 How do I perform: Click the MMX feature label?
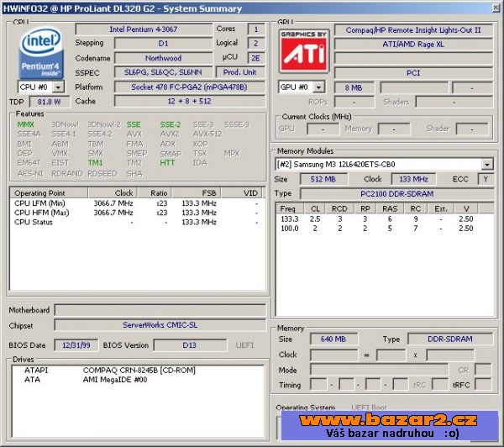tap(26, 124)
